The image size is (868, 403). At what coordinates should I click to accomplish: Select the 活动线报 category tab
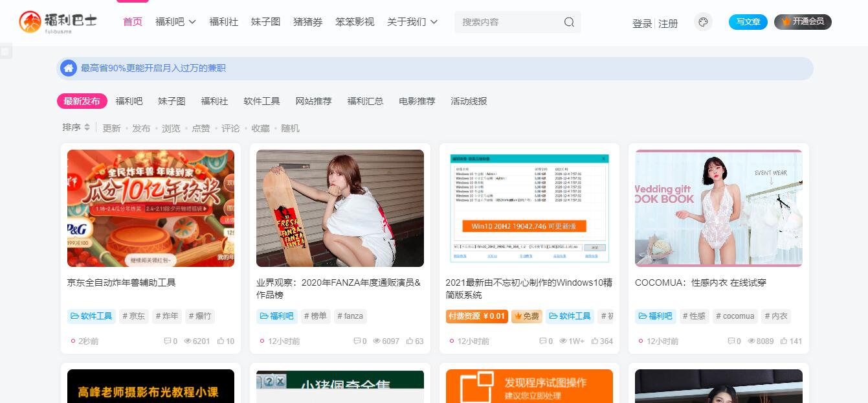tap(469, 101)
